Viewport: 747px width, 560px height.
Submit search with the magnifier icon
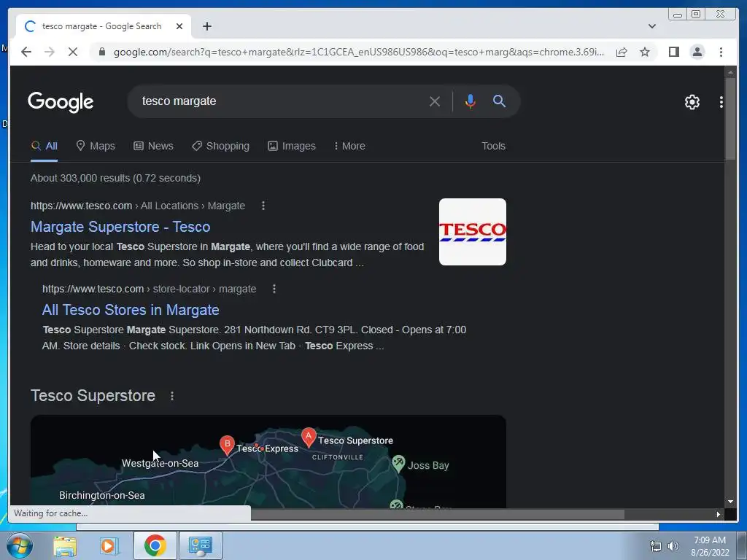click(x=499, y=101)
